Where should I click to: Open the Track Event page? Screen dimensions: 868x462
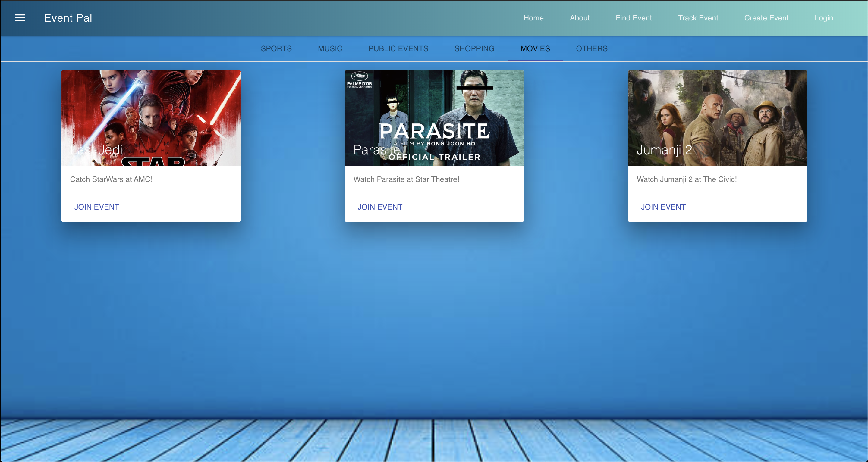698,18
